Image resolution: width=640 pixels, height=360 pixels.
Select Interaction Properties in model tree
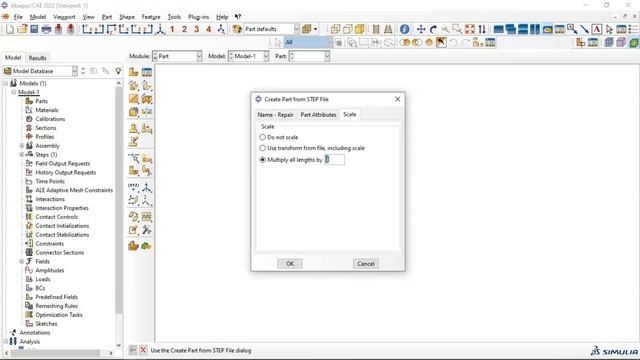[62, 208]
